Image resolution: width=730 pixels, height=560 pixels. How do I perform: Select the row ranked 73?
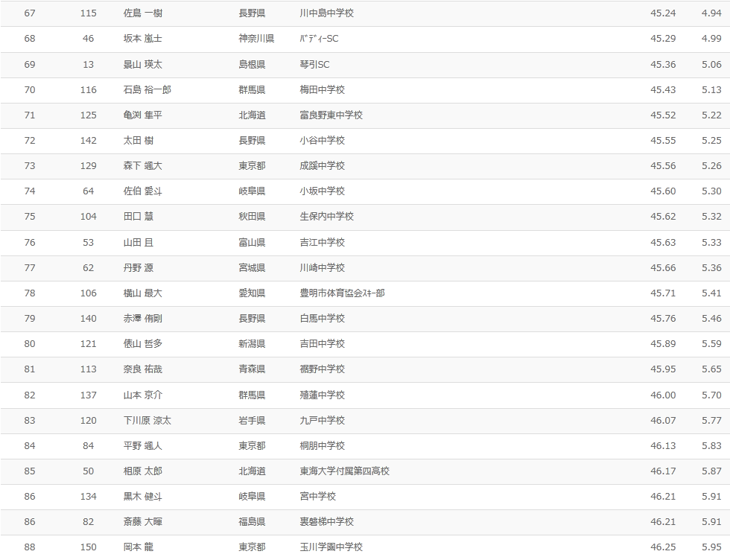coord(365,166)
